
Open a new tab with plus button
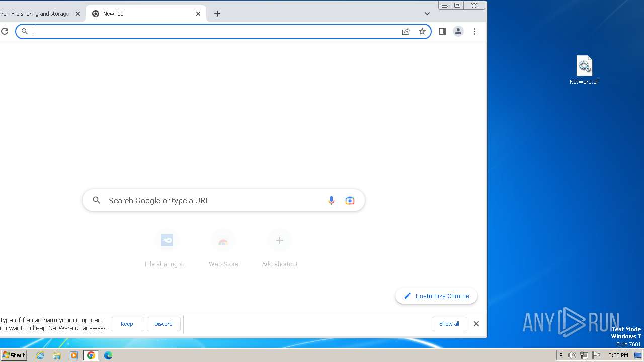pos(217,14)
